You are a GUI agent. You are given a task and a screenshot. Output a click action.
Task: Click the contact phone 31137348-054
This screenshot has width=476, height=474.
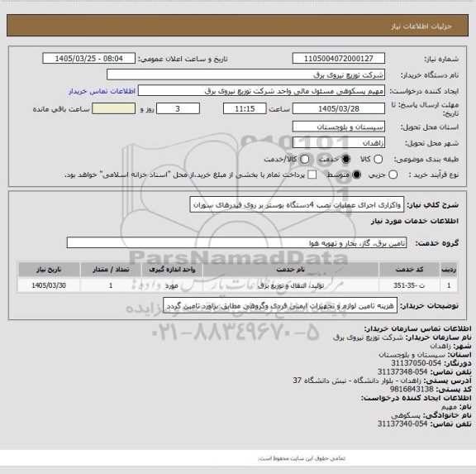(x=402, y=372)
